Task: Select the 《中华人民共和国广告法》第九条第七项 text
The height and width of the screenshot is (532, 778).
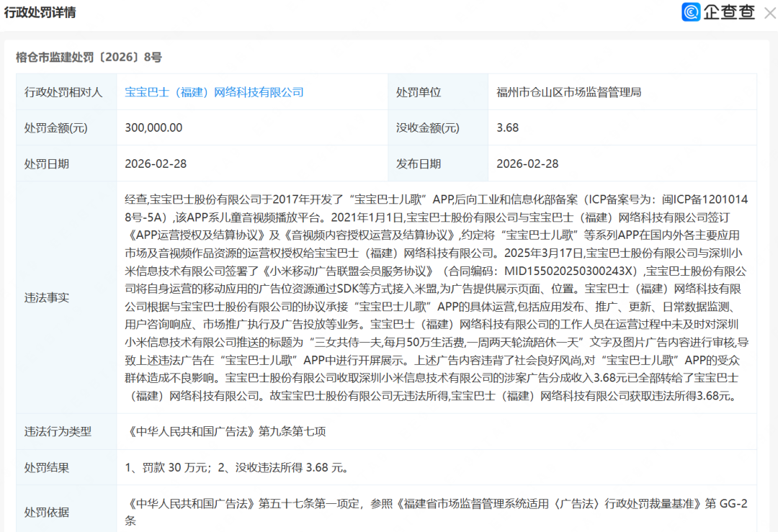Action: coord(225,431)
